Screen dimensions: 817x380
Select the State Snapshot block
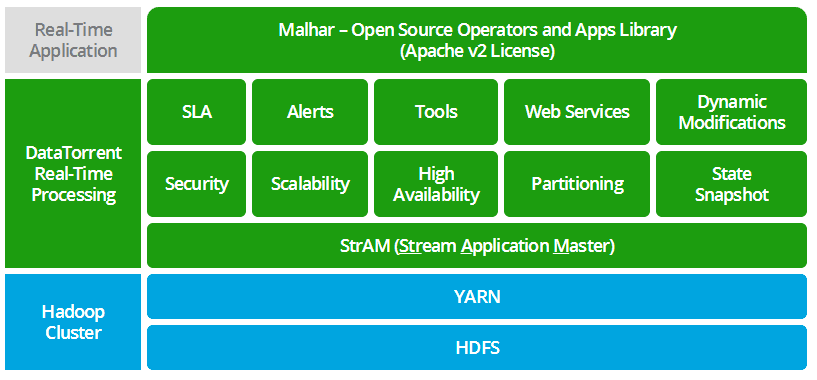pos(732,184)
